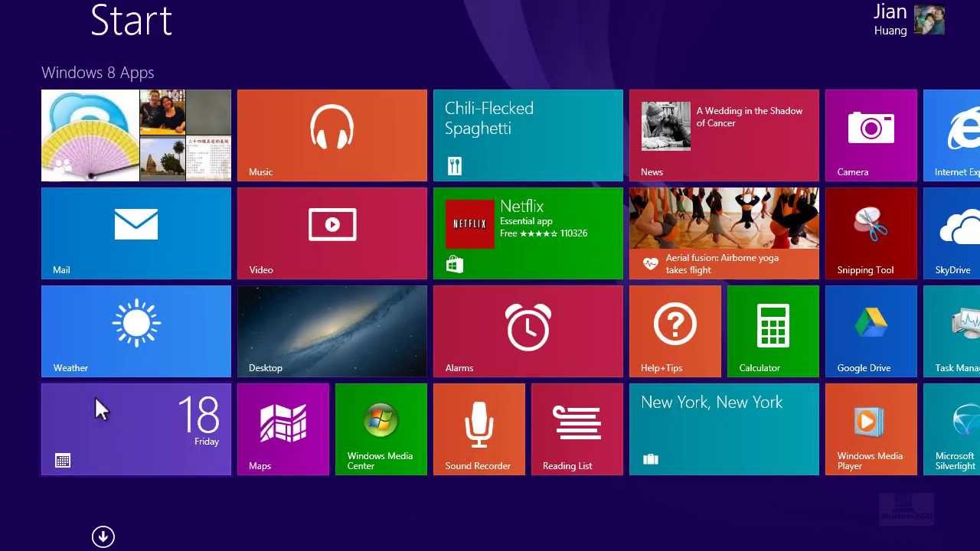Open the Music tile
980x551 pixels.
pyautogui.click(x=332, y=135)
